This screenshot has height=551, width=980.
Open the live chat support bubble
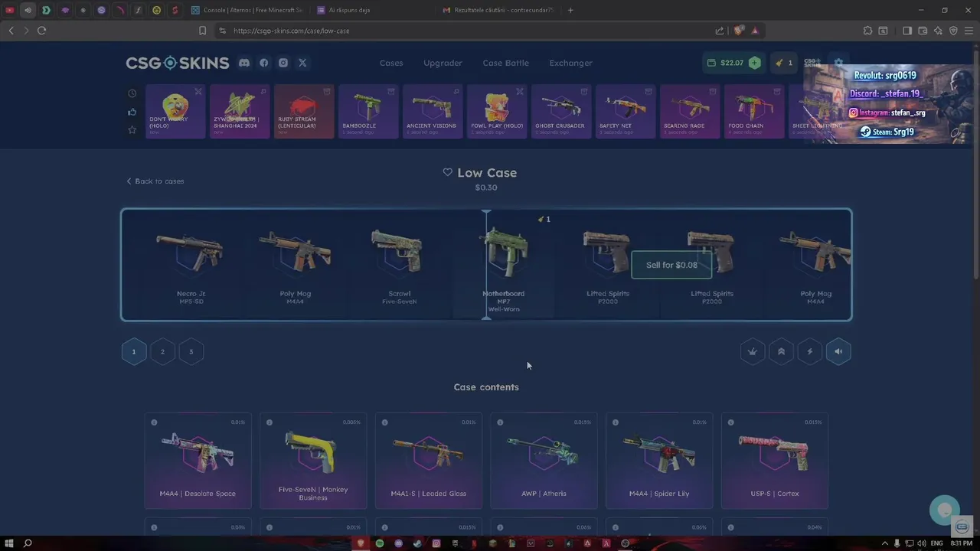click(x=944, y=510)
